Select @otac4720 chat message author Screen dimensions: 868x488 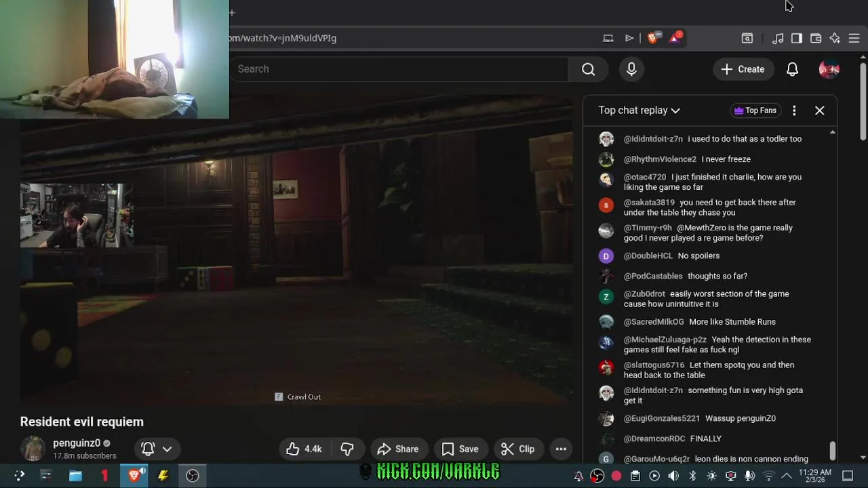tap(644, 177)
